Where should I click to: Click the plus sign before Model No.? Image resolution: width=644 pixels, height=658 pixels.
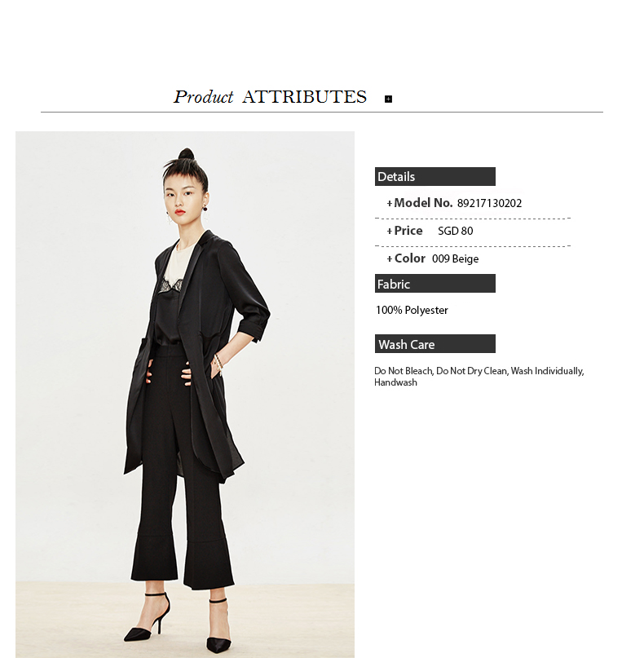(x=390, y=204)
